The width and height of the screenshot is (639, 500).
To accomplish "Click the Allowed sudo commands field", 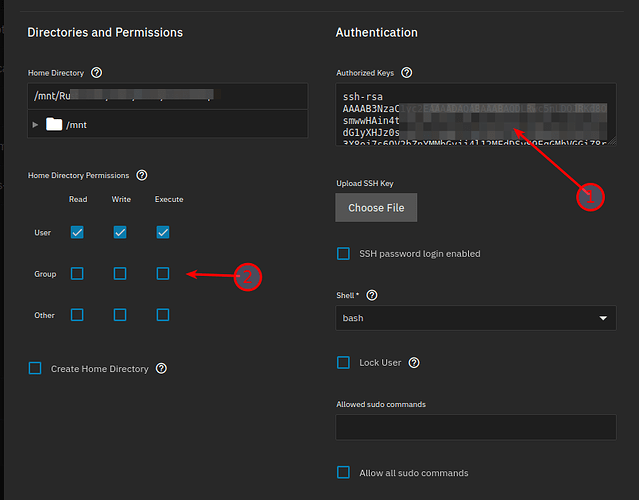I will pyautogui.click(x=476, y=427).
